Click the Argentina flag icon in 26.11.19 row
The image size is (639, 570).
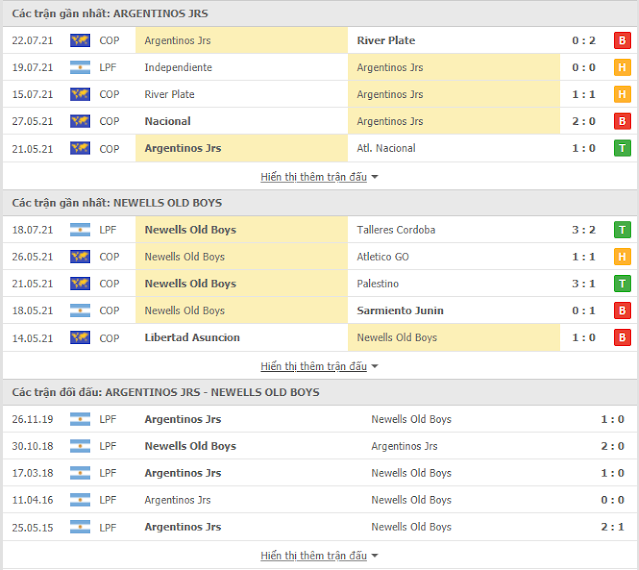click(80, 419)
